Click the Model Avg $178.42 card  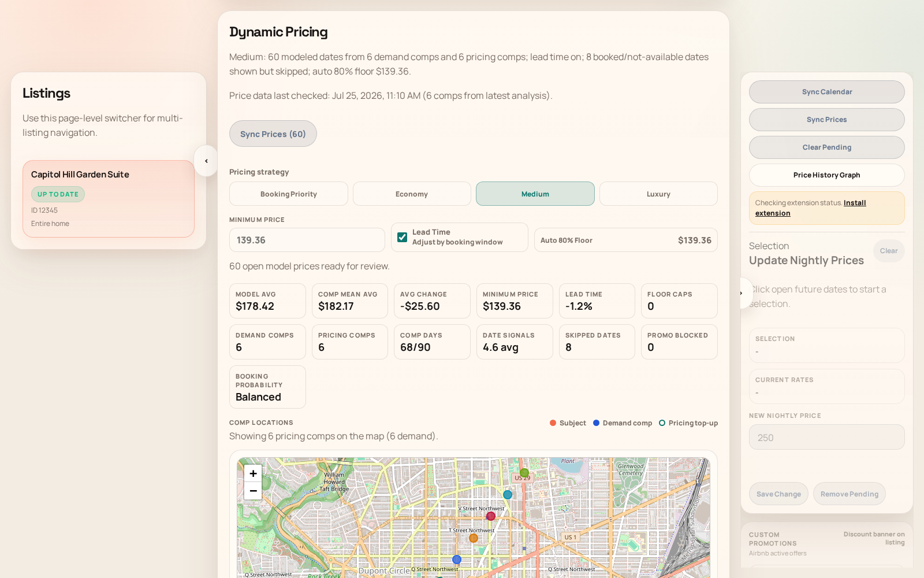(x=267, y=301)
